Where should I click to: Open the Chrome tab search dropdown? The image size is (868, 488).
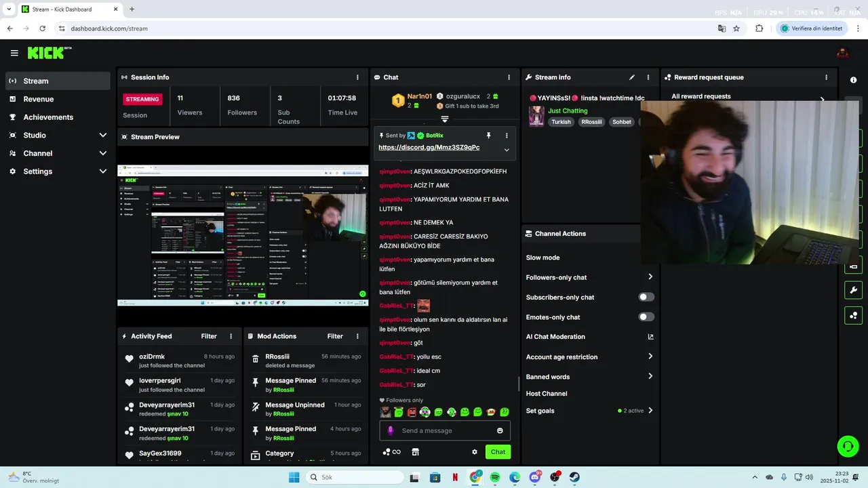pyautogui.click(x=9, y=9)
